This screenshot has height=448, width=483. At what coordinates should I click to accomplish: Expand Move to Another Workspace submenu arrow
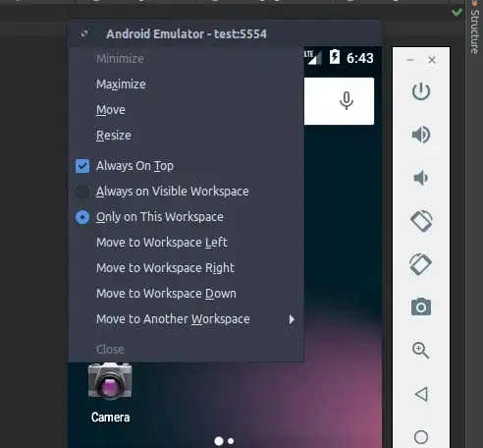(292, 319)
